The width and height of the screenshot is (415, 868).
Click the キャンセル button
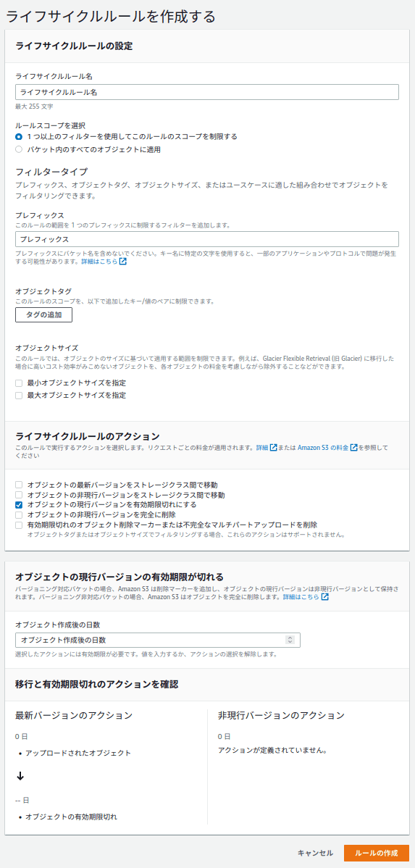point(315,853)
